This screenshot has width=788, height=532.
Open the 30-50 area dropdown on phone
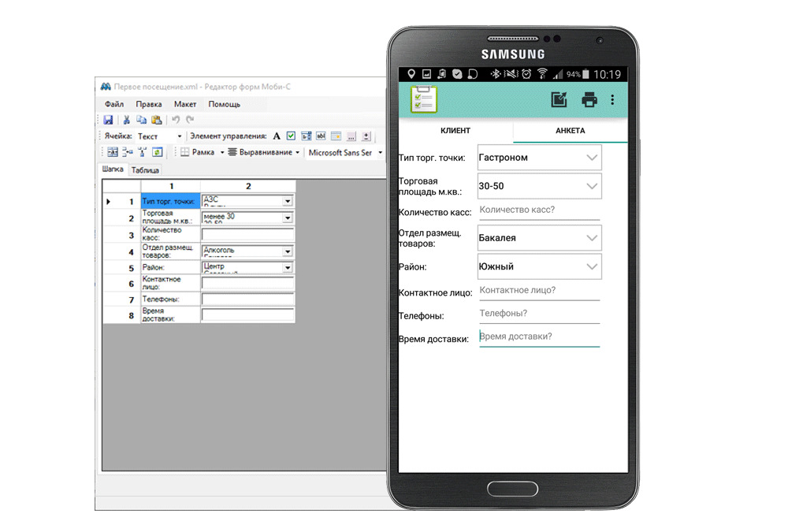point(539,186)
